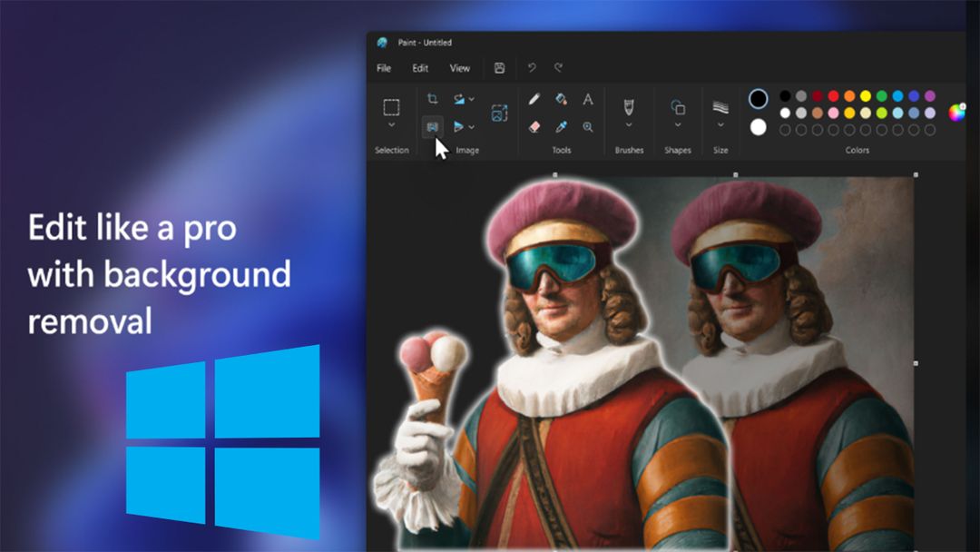Activate the Magnifier tool
Screen dimensions: 980x552
[x=588, y=126]
